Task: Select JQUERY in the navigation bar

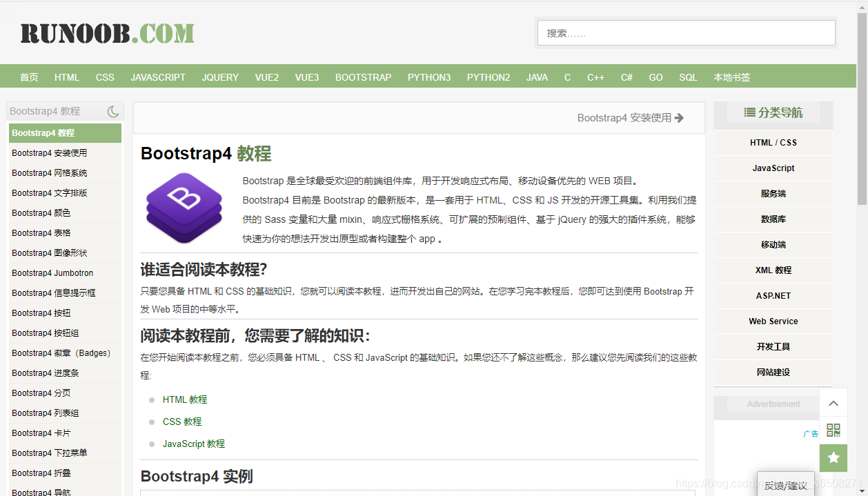Action: 220,77
